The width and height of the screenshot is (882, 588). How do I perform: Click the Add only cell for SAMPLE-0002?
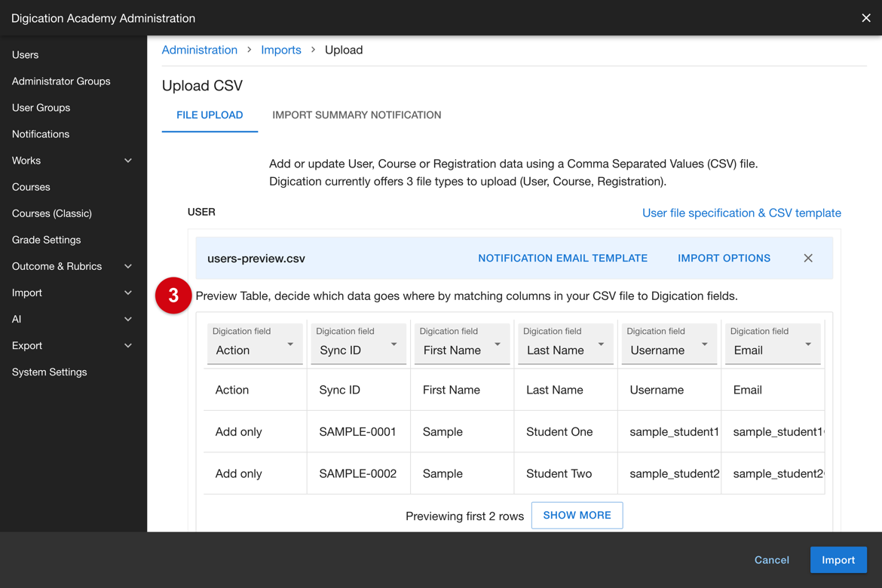tap(255, 473)
